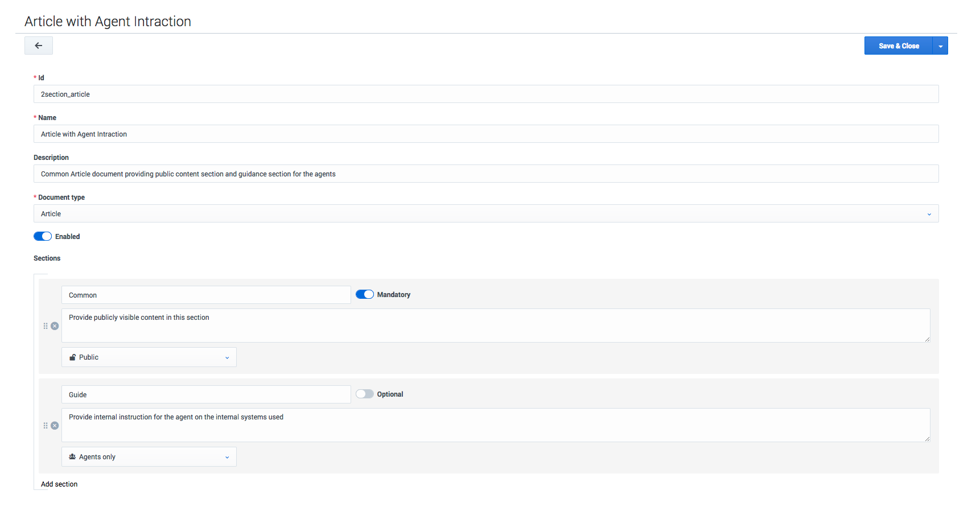Remove the Guide section via its delete icon
980x523 pixels.
point(55,426)
